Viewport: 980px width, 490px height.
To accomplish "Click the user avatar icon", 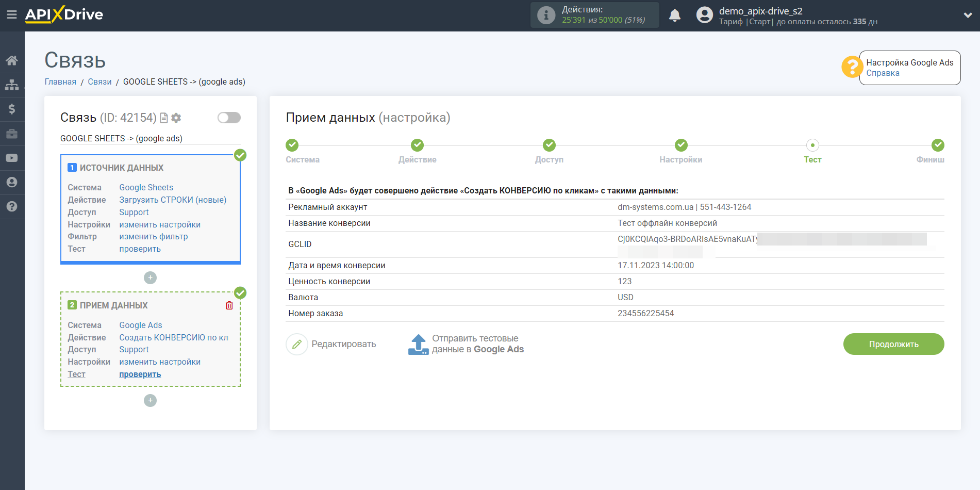I will click(x=704, y=15).
